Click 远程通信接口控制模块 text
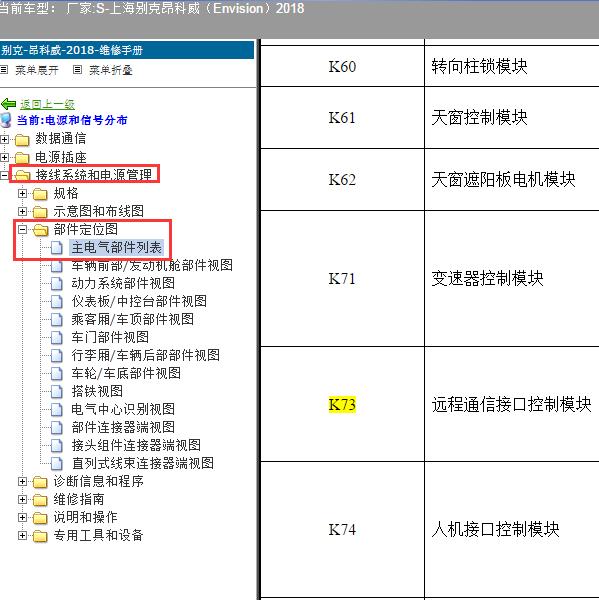This screenshot has height=600, width=599. (511, 404)
